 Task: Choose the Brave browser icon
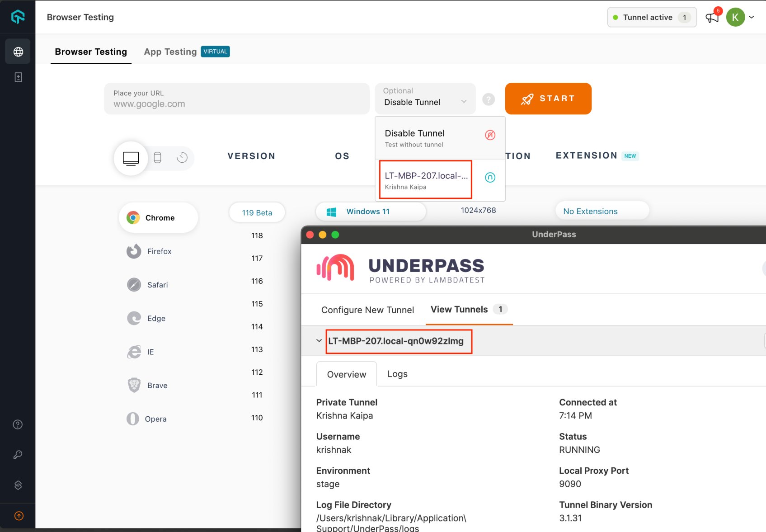[134, 386]
